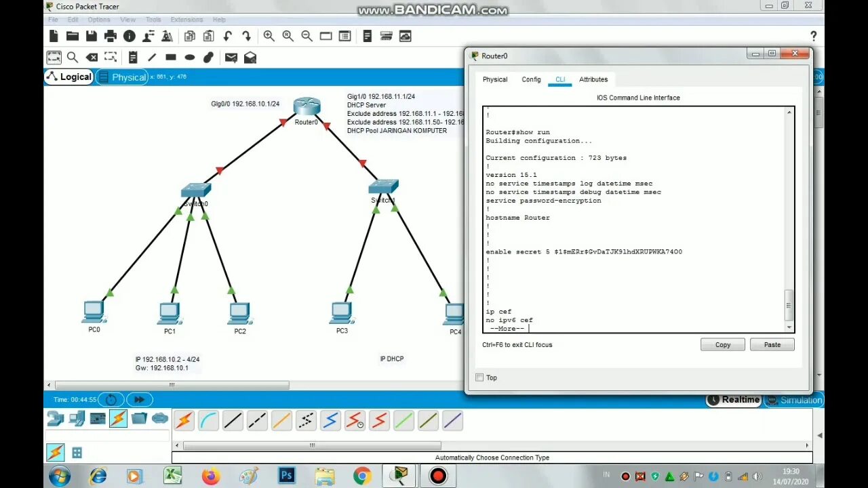This screenshot has width=868, height=488.
Task: Choose the Draw Ellipse tool
Action: click(190, 58)
